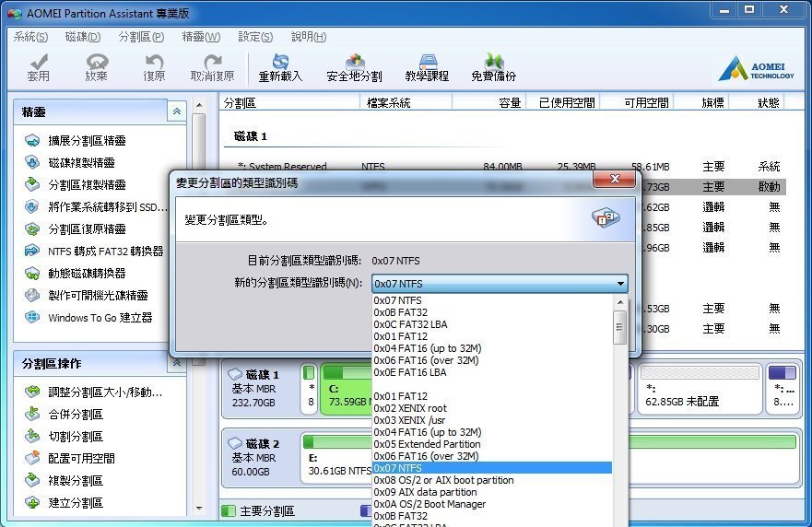This screenshot has height=527, width=812.
Task: Click the 已使用空間 column header
Action: (563, 102)
